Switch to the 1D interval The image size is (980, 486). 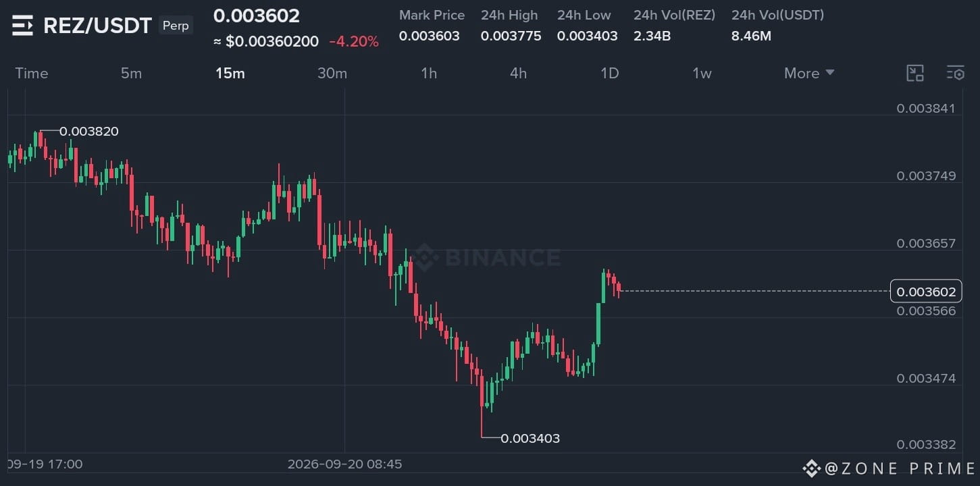pyautogui.click(x=610, y=74)
